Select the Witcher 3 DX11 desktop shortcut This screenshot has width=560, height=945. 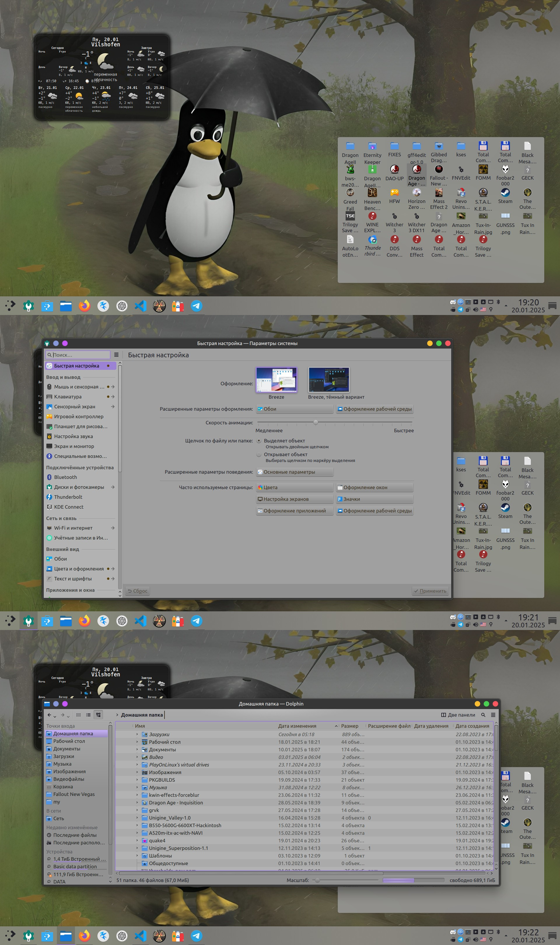[x=416, y=222]
